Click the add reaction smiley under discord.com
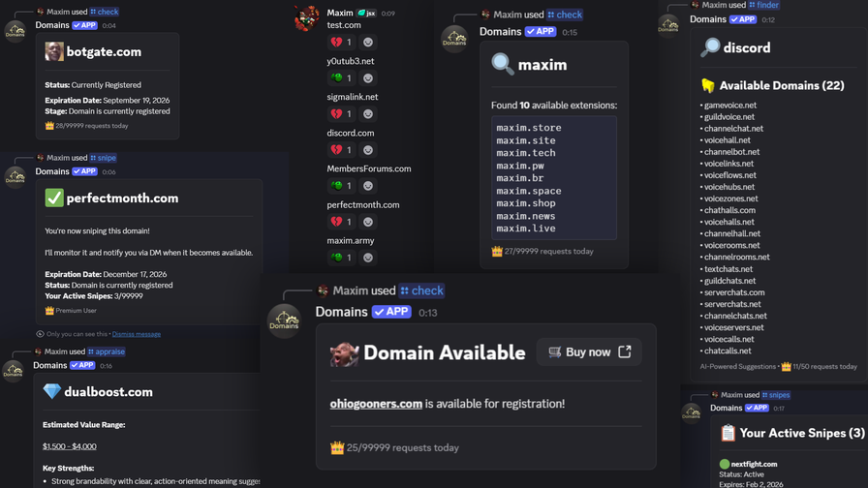Screen dimensions: 868x488 (368, 150)
